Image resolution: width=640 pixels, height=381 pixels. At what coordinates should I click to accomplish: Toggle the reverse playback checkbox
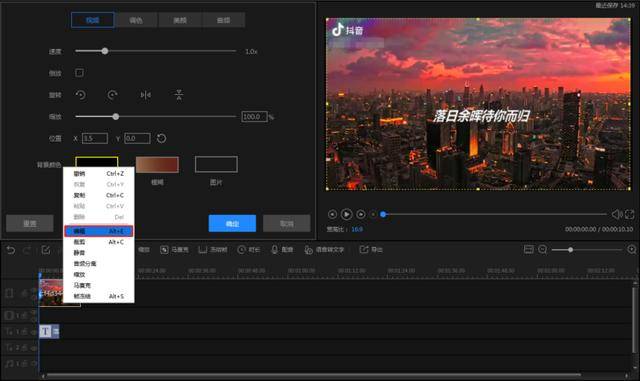click(x=79, y=73)
